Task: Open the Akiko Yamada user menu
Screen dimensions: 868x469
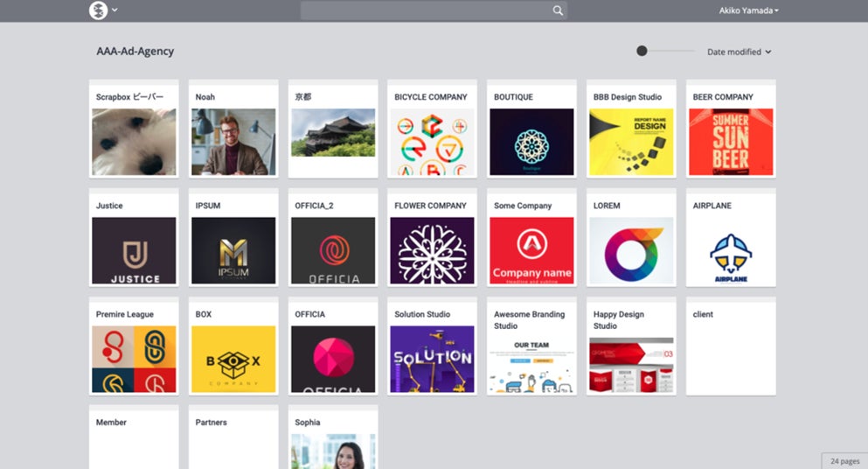Action: click(x=748, y=10)
